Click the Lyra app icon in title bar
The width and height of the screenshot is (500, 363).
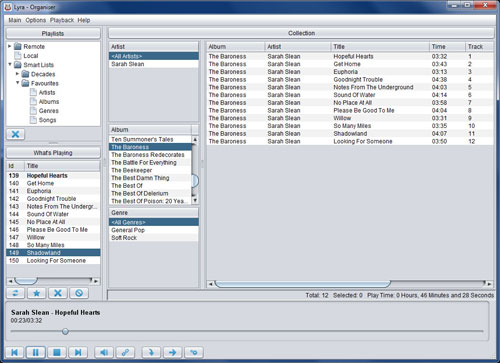[x=8, y=7]
